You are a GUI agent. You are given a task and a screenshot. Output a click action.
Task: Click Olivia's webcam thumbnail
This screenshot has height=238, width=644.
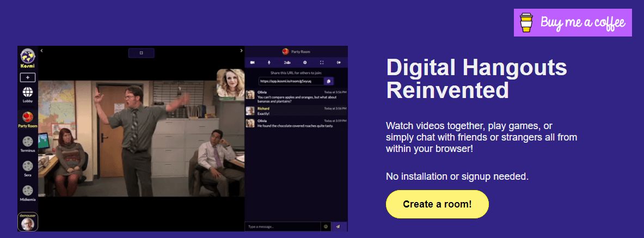230,83
